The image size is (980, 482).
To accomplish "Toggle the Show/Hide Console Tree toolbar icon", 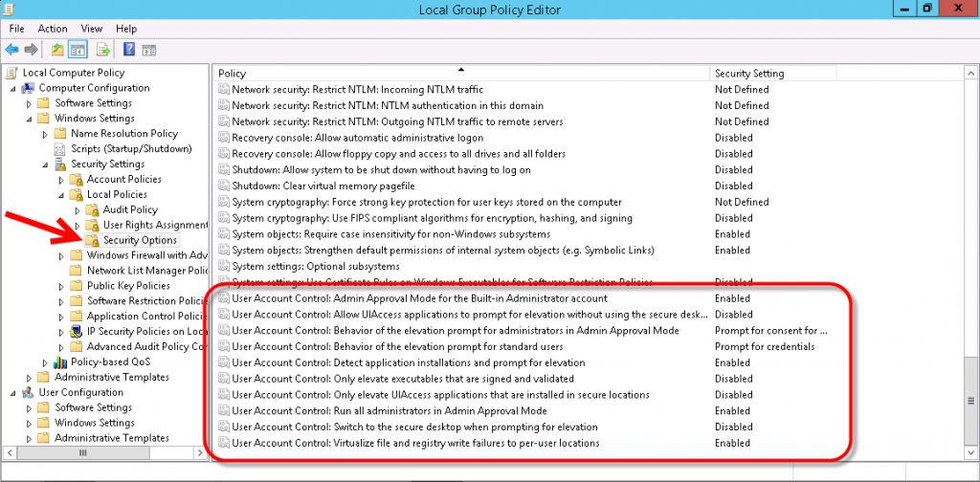I will pyautogui.click(x=78, y=50).
